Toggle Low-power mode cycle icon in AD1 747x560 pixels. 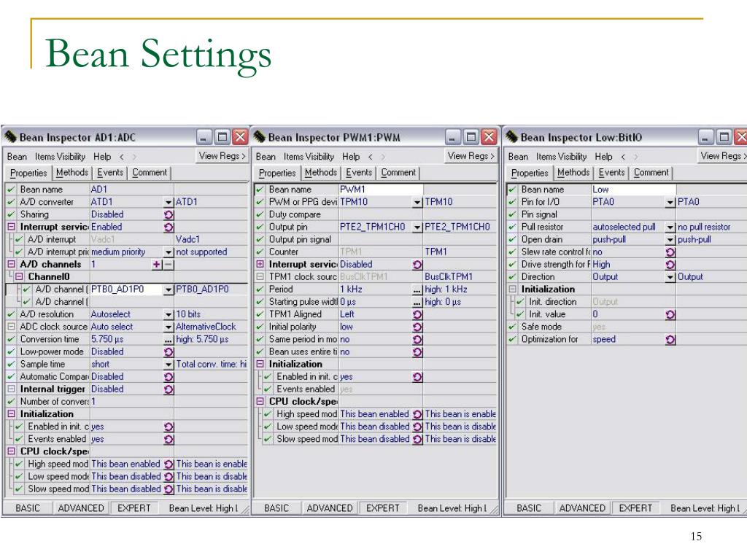click(x=169, y=352)
